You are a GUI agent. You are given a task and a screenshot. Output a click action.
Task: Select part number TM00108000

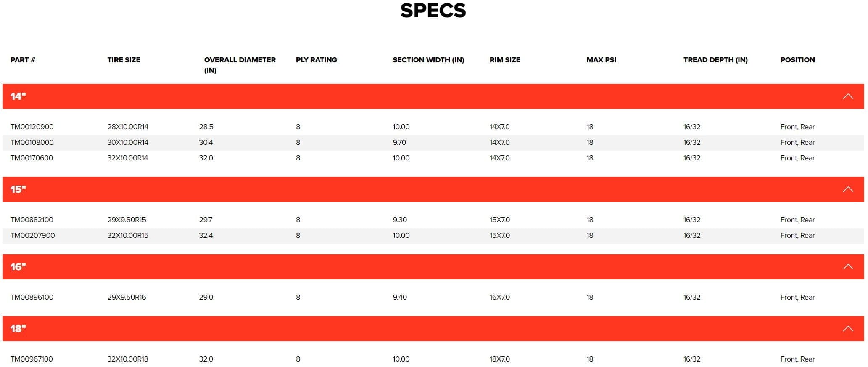pos(32,142)
